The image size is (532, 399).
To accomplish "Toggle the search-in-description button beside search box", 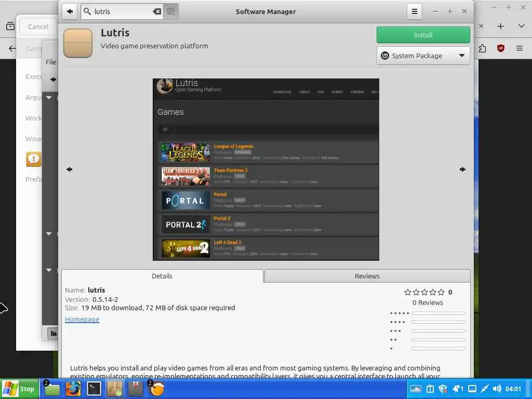I will [171, 11].
